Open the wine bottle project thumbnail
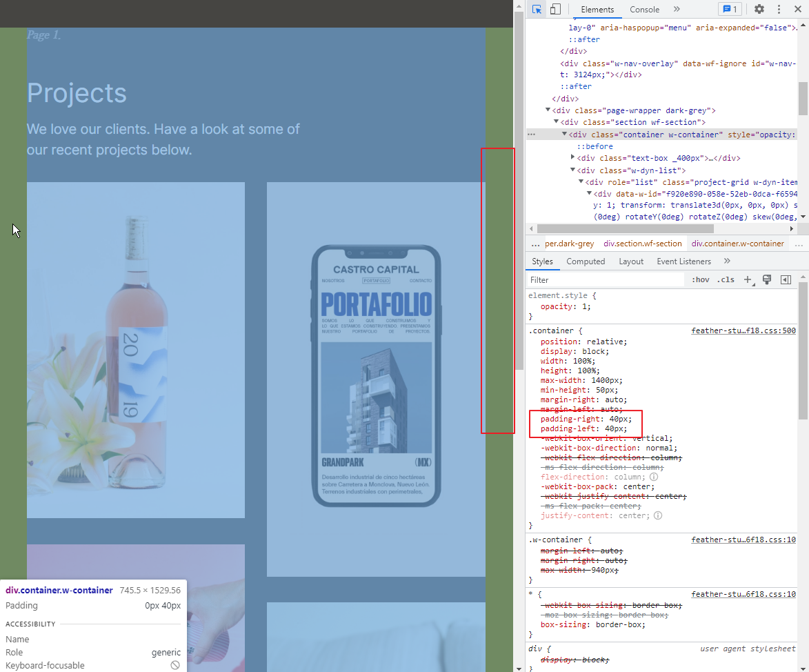This screenshot has width=809, height=672. coord(136,350)
